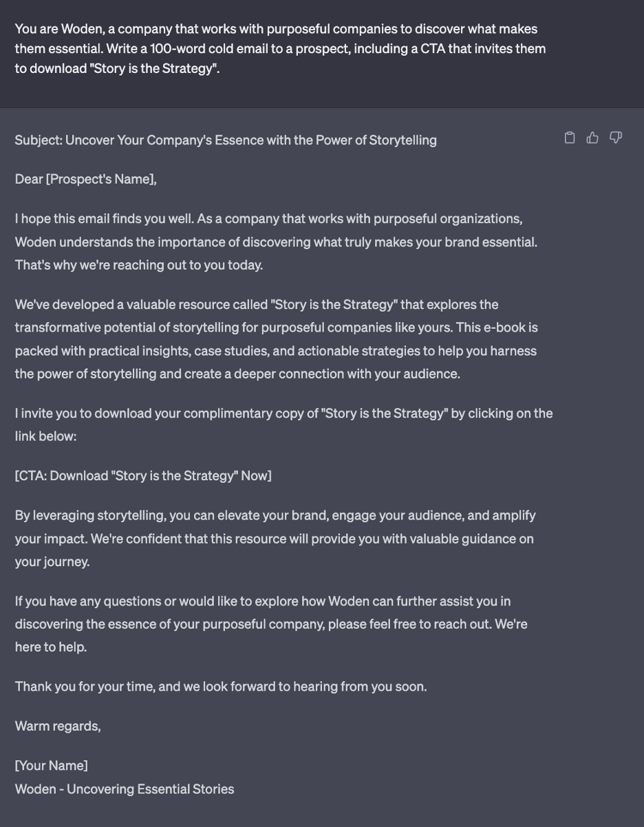Click the email Subject line text
644x827 pixels.
226,140
